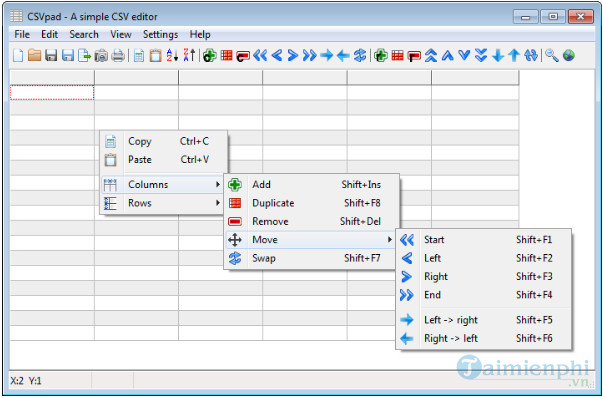Image resolution: width=603 pixels, height=398 pixels.
Task: Open the Help menu
Action: point(200,35)
